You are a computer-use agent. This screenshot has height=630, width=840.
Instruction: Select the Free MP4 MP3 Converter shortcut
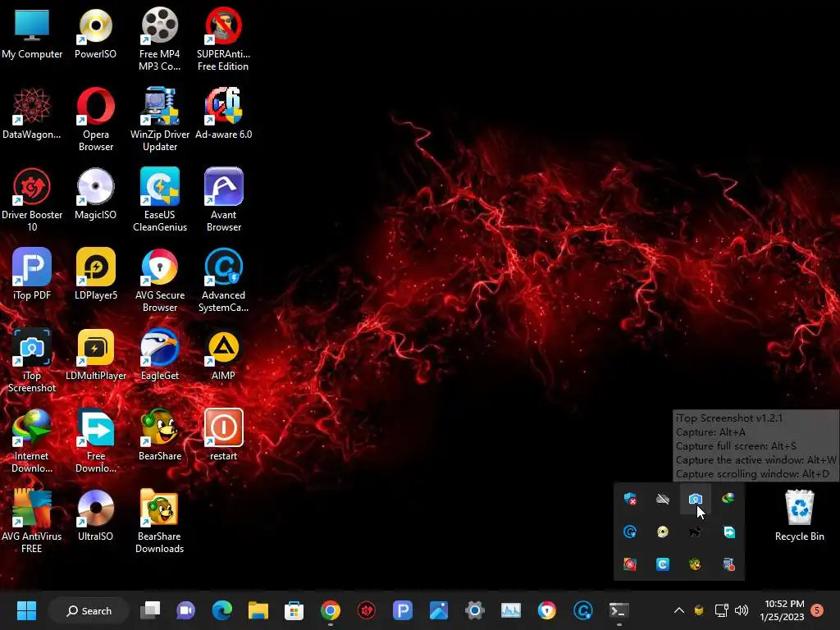click(x=160, y=40)
